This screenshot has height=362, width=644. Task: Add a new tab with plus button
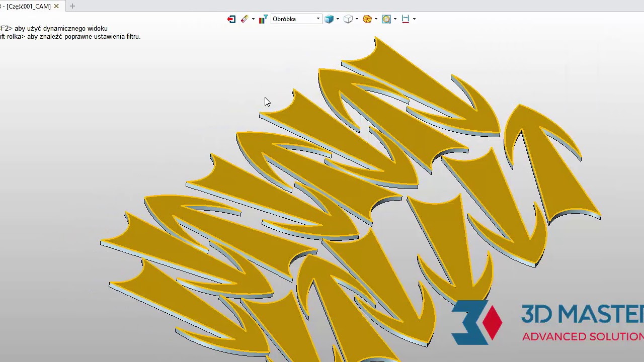pos(72,6)
